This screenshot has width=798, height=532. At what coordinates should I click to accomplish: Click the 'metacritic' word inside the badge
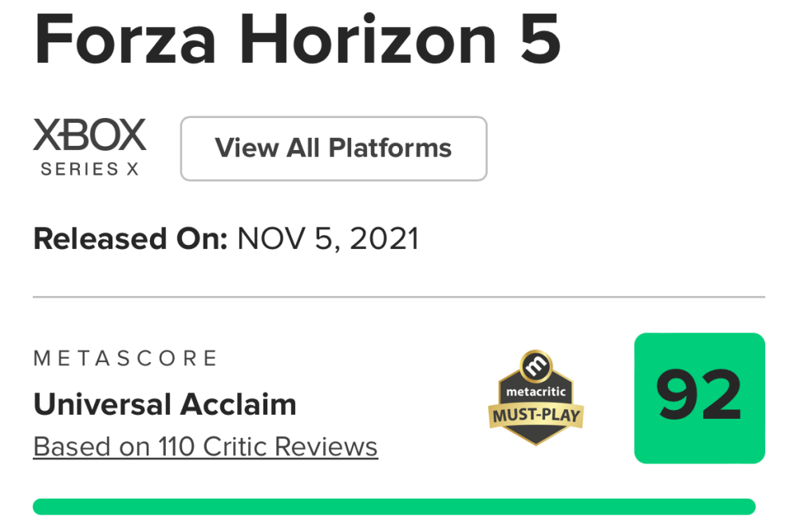click(x=535, y=392)
